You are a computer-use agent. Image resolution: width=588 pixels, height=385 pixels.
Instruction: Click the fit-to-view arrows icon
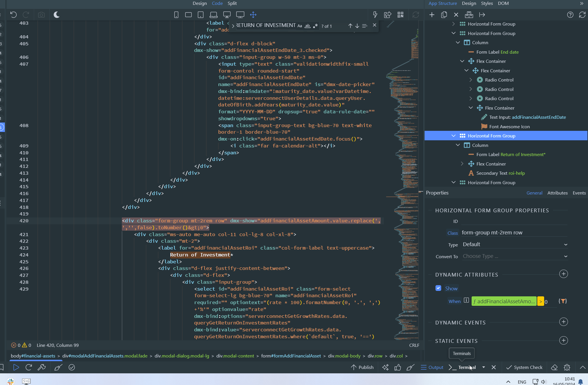click(x=253, y=15)
